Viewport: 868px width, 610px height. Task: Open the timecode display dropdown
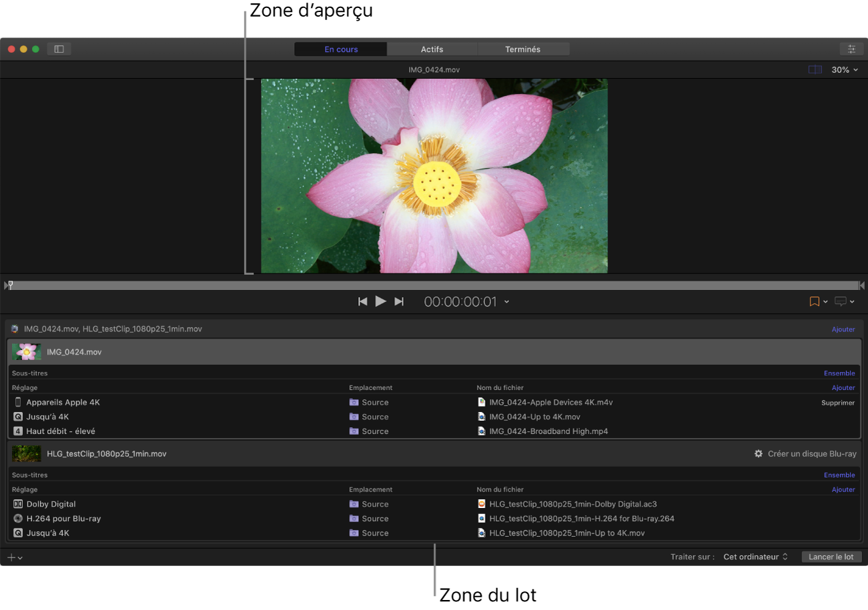[x=506, y=302]
